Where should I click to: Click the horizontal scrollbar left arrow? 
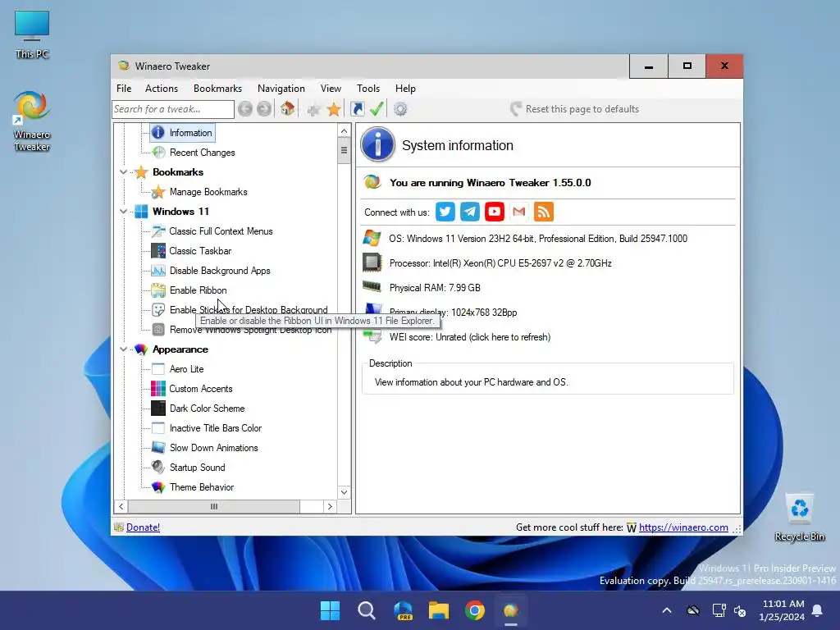(121, 506)
